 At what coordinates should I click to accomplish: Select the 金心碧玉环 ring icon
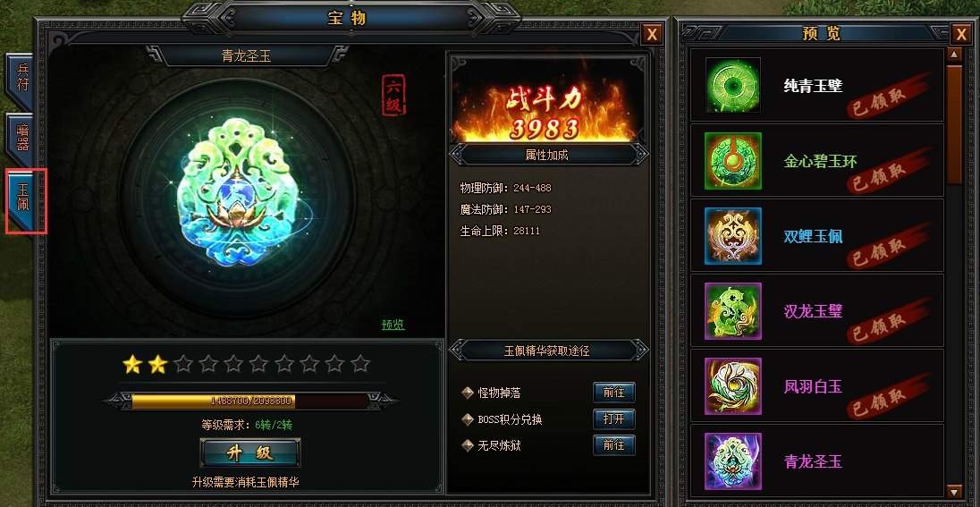pyautogui.click(x=733, y=161)
